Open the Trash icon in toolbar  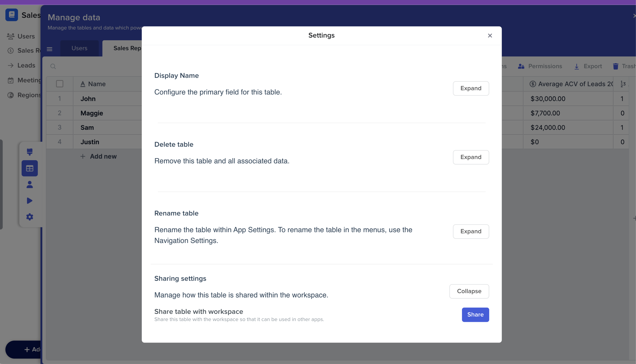[616, 66]
